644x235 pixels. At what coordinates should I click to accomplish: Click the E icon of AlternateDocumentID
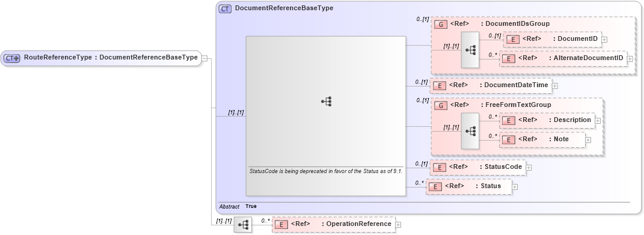tap(509, 59)
